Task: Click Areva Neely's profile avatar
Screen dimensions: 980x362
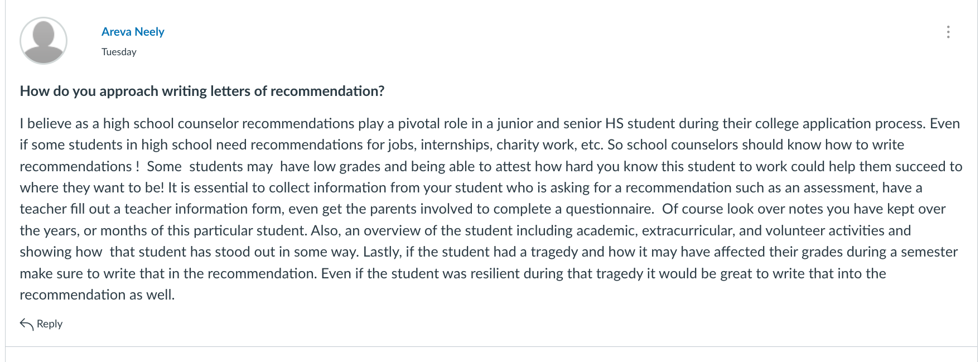Action: 44,41
